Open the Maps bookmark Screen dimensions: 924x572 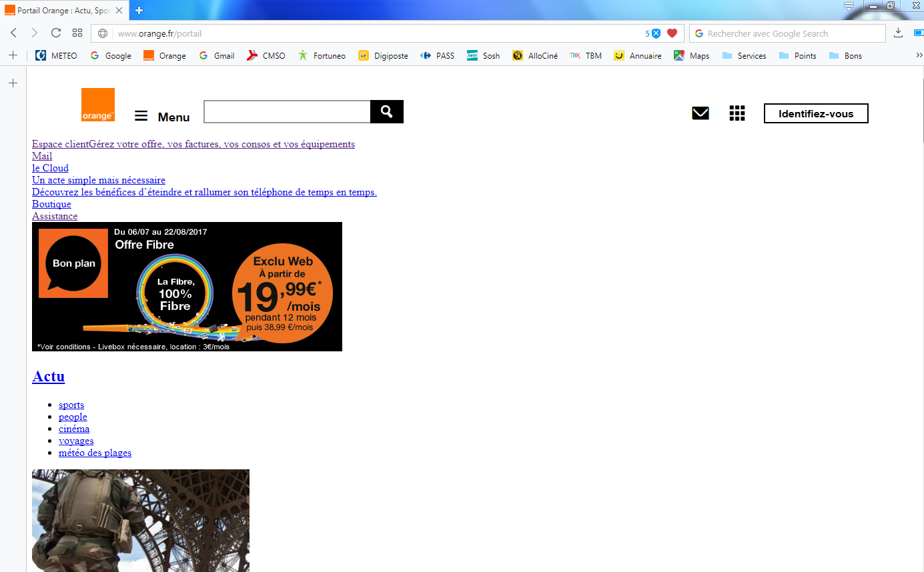pos(692,56)
